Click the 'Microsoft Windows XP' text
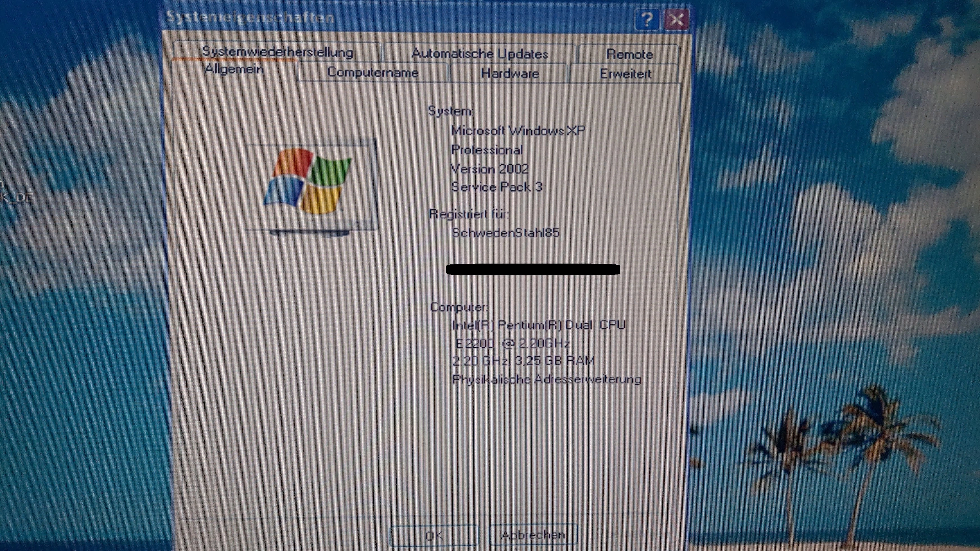Image resolution: width=980 pixels, height=551 pixels. click(518, 131)
